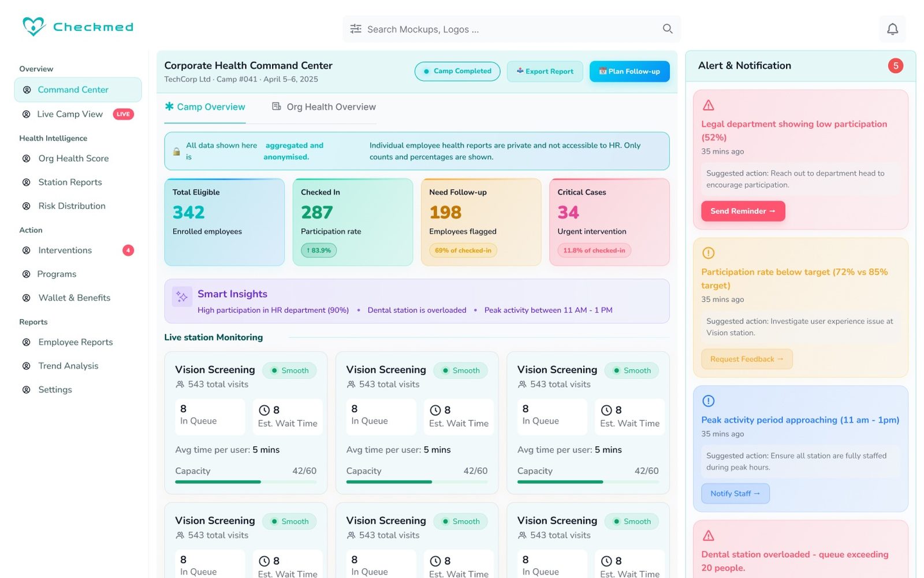Click Plan Follow-up button

(629, 71)
